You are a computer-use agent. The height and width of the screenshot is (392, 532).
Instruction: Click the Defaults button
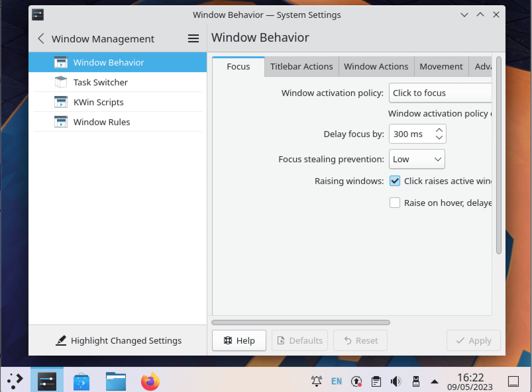coord(300,340)
